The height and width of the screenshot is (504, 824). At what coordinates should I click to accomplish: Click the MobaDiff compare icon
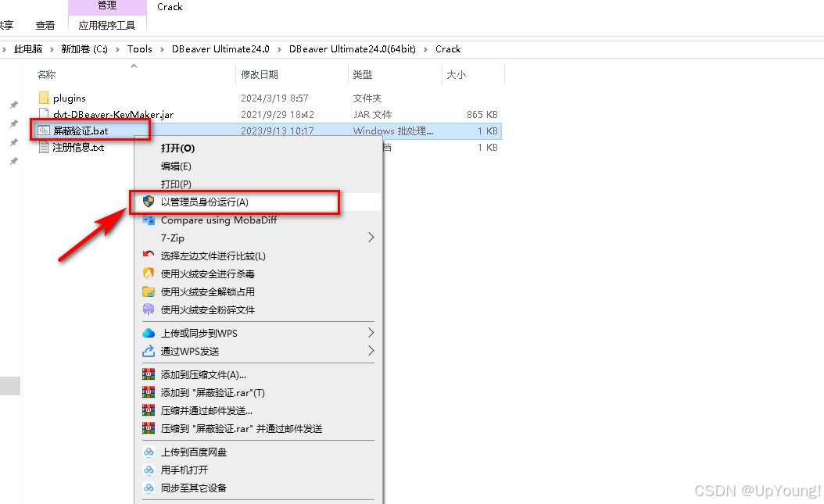point(149,220)
